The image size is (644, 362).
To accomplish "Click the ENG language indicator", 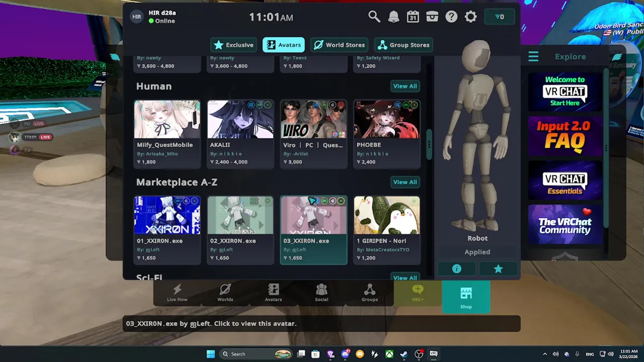I will click(590, 354).
